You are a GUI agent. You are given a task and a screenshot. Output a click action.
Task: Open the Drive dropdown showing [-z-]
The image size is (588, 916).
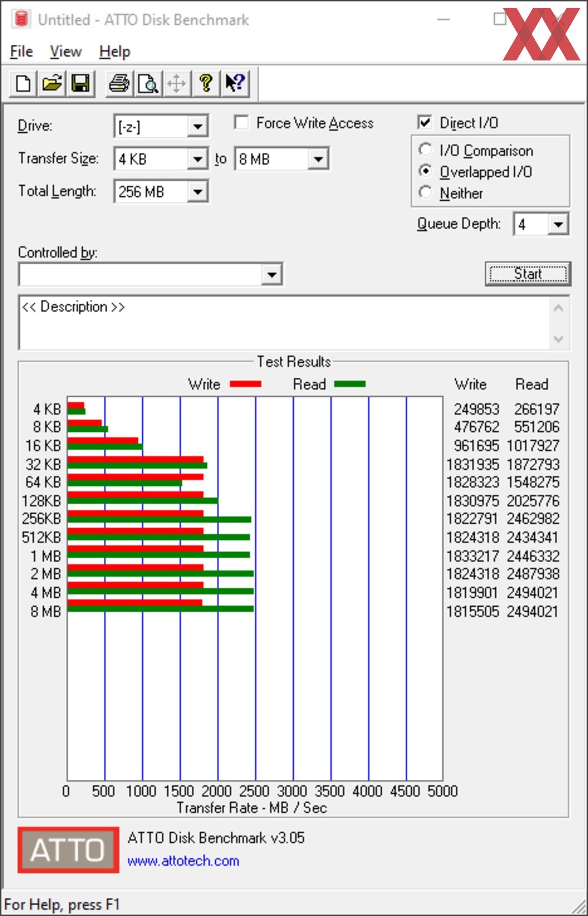point(160,126)
